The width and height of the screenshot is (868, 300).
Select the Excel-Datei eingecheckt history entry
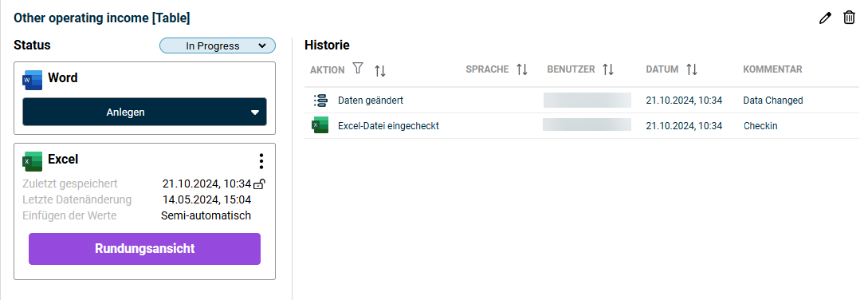tap(581, 126)
